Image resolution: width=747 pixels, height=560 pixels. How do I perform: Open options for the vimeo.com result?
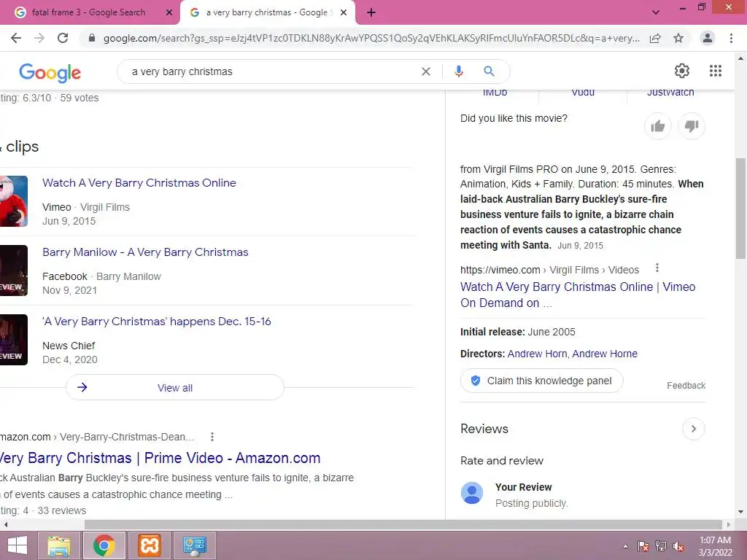pos(657,268)
